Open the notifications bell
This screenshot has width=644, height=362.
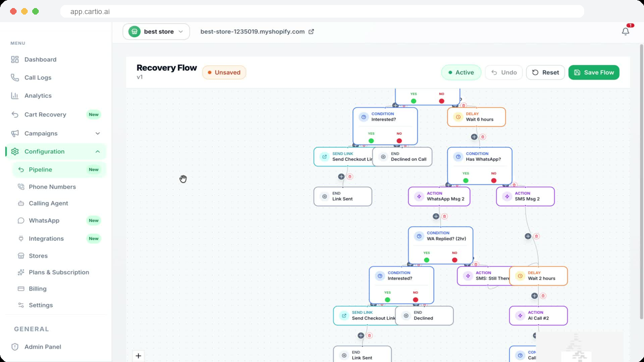point(625,31)
